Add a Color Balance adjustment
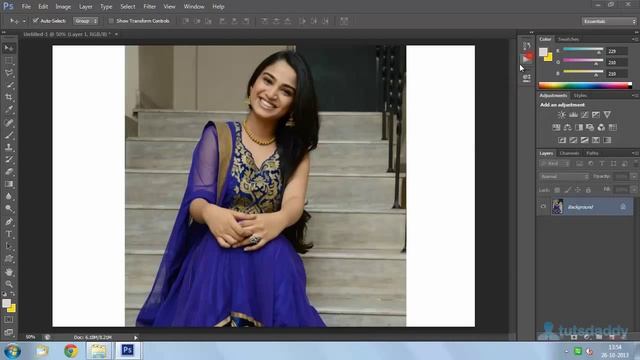Viewport: 640px width, 360px height. pos(567,127)
